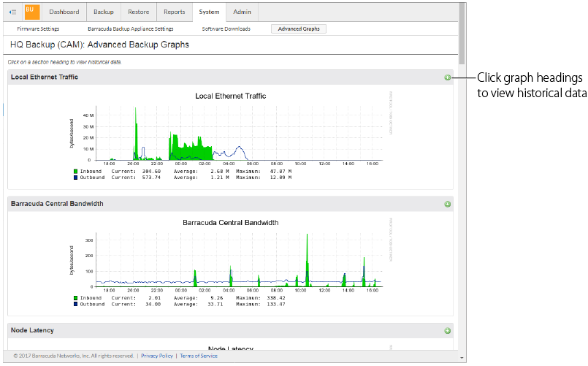This screenshot has height=366, width=588.
Task: Go to Software Downloads
Action: (226, 29)
